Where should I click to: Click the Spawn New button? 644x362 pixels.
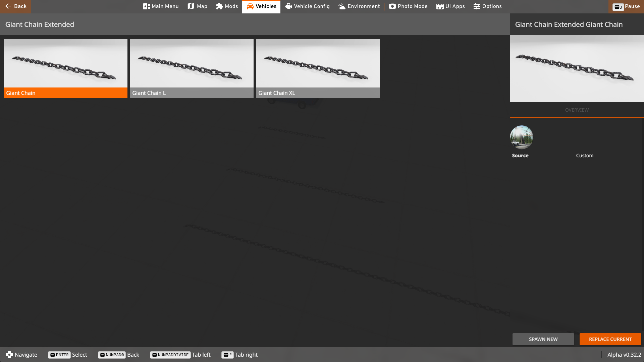543,339
